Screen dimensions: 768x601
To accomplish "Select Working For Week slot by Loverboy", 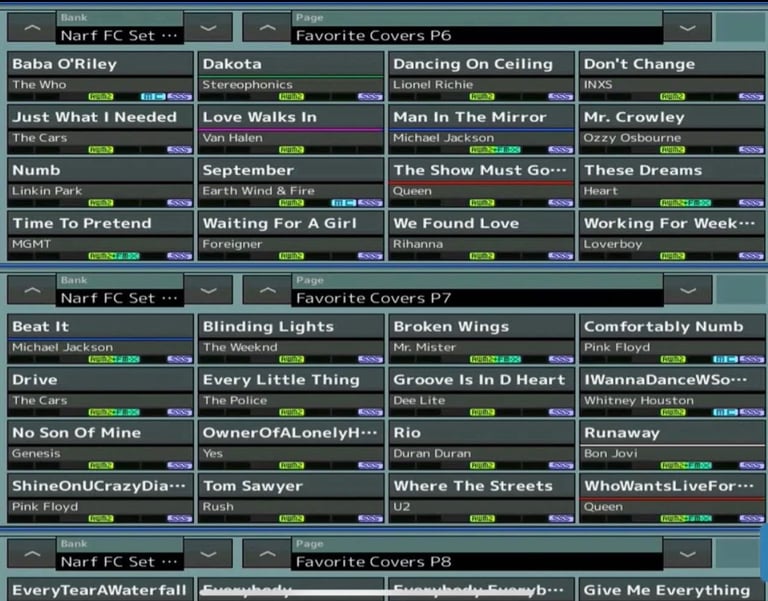I will (x=672, y=236).
